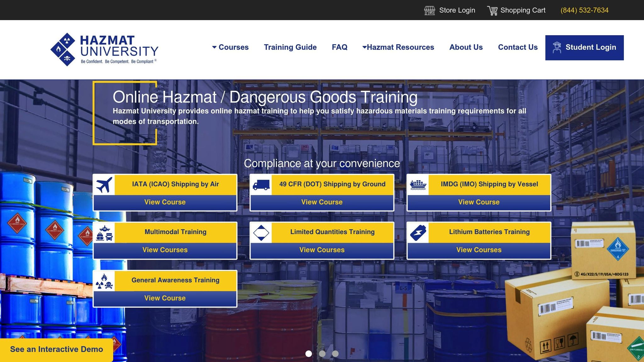Click the Online Hazmat / Dangerous Goods Training heading
The height and width of the screenshot is (362, 644).
(265, 97)
